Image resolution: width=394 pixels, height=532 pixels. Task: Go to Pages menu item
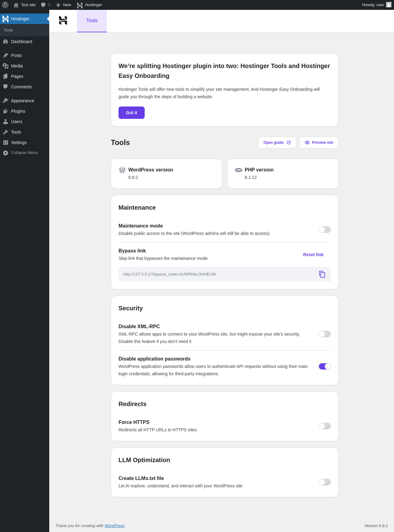coord(25,76)
